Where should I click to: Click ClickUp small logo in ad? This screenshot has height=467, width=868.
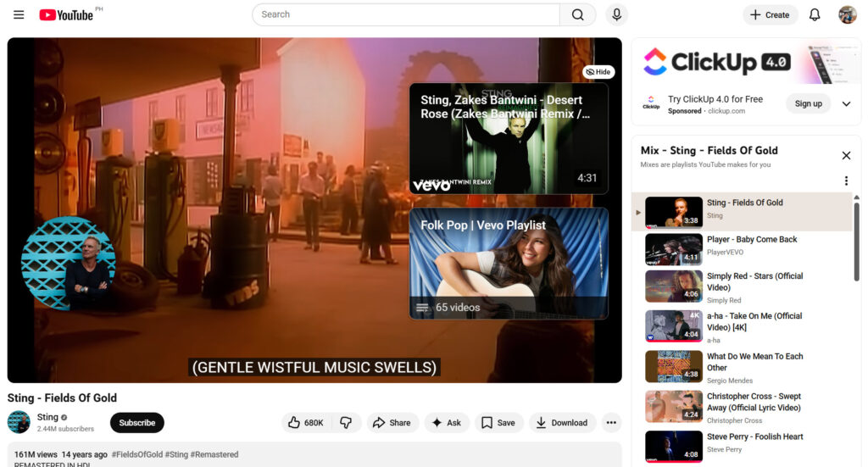click(x=651, y=103)
